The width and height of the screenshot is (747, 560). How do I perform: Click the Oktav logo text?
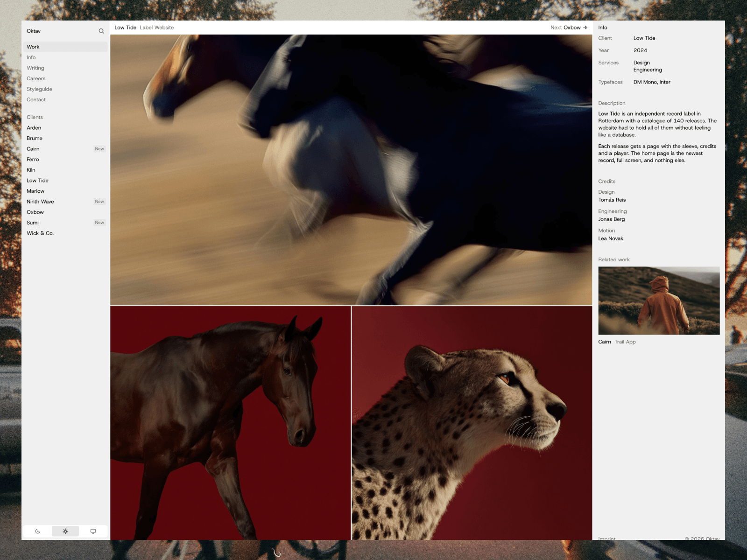pos(34,31)
